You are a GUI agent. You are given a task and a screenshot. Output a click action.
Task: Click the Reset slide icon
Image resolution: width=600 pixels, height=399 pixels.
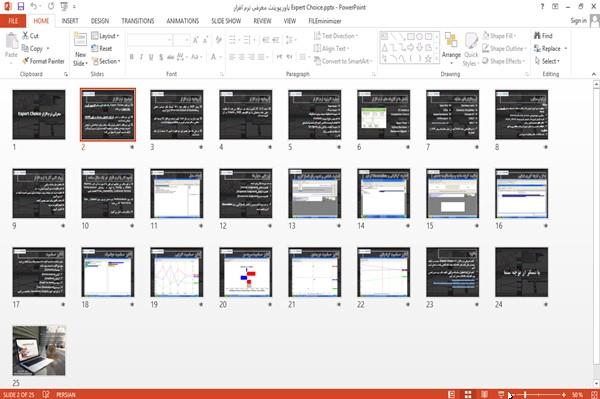[x=95, y=48]
